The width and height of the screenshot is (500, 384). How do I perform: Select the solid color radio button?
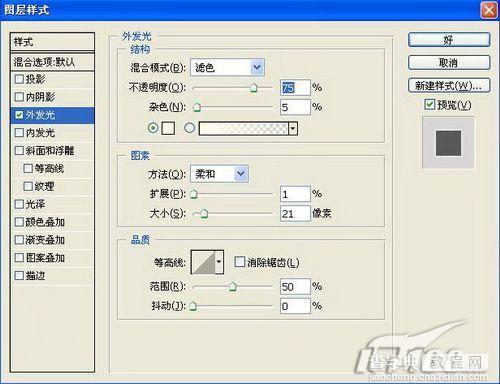(x=153, y=128)
